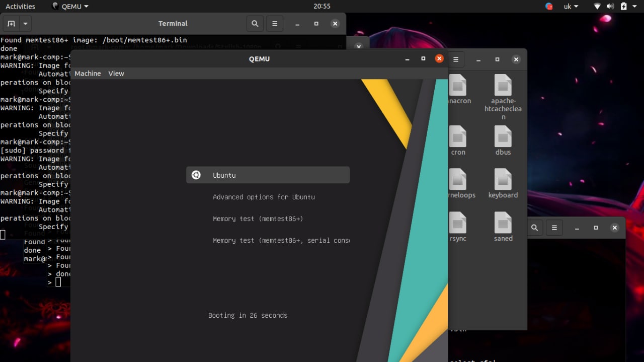Select the apache-htcacheclean file
This screenshot has height=362, width=644.
[x=503, y=97]
